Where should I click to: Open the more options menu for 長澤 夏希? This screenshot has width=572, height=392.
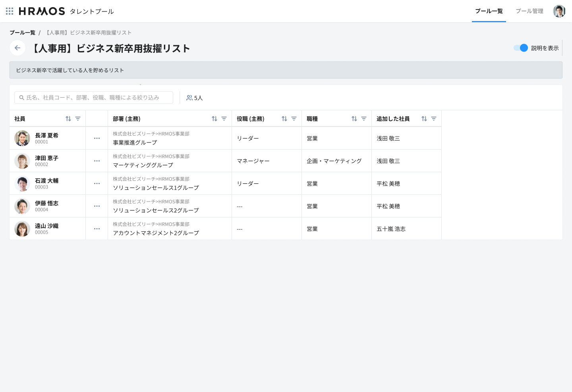tap(97, 138)
